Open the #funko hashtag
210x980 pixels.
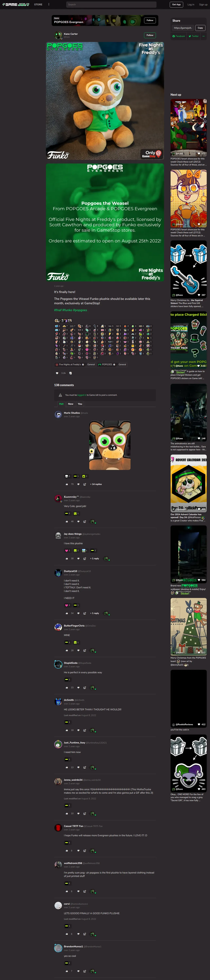click(67, 310)
